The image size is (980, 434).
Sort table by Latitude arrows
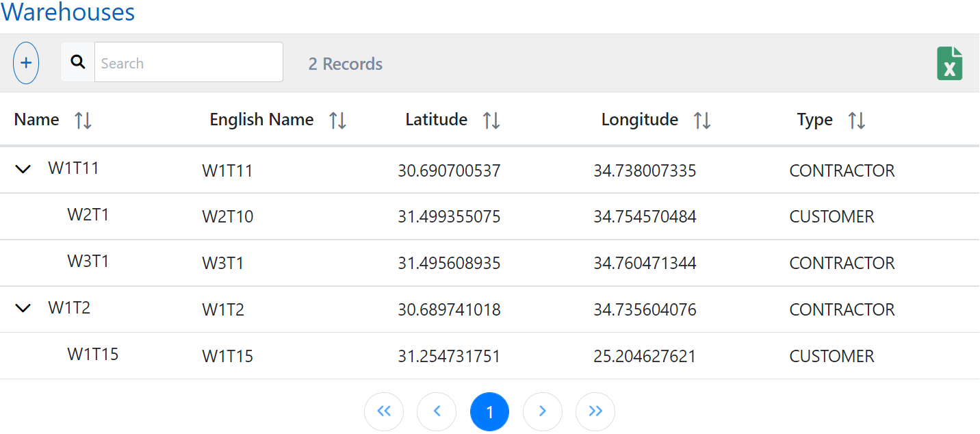pos(491,120)
